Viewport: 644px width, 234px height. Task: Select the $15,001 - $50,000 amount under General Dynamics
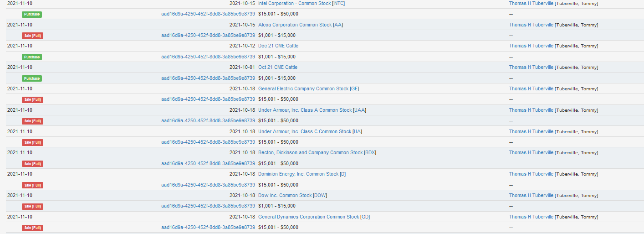click(278, 227)
